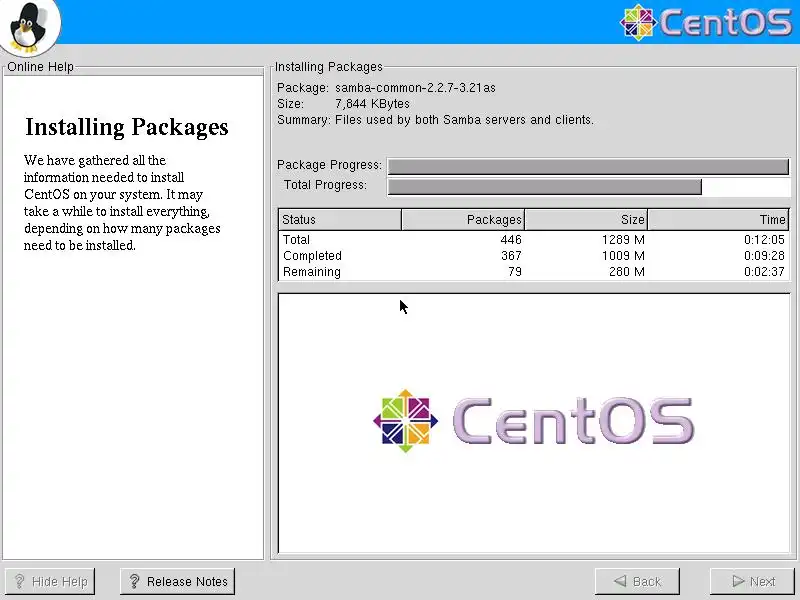Click the 1009 M completed size
The height and width of the screenshot is (600, 800).
click(623, 256)
